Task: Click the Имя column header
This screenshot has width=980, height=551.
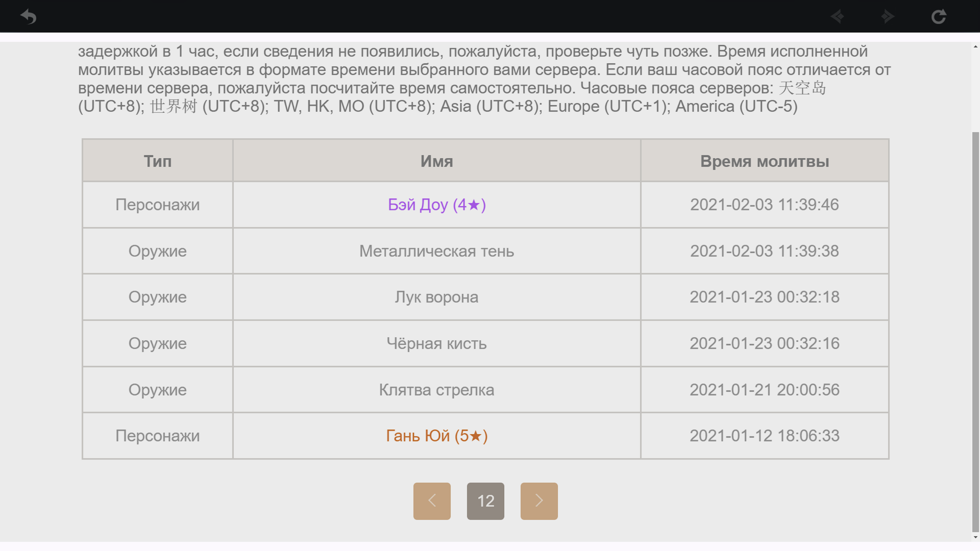Action: [436, 161]
